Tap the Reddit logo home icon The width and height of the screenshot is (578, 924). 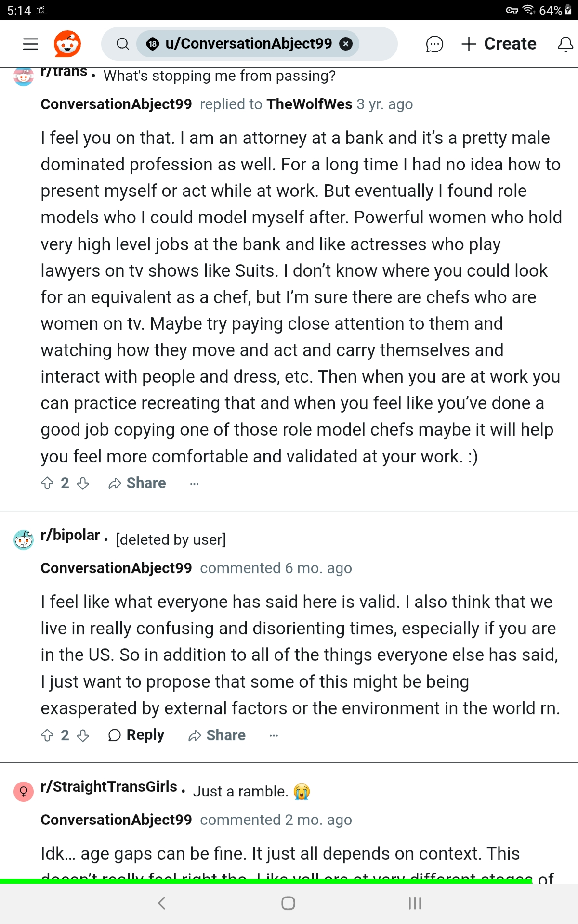coord(67,44)
